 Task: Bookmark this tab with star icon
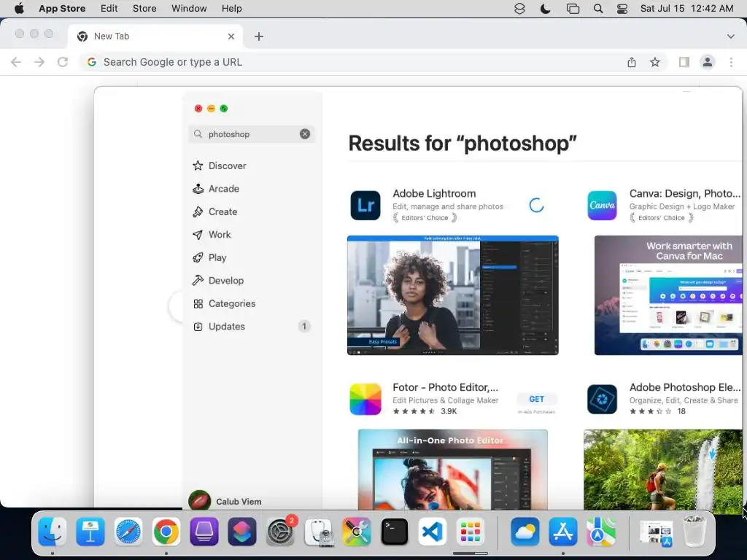click(655, 62)
